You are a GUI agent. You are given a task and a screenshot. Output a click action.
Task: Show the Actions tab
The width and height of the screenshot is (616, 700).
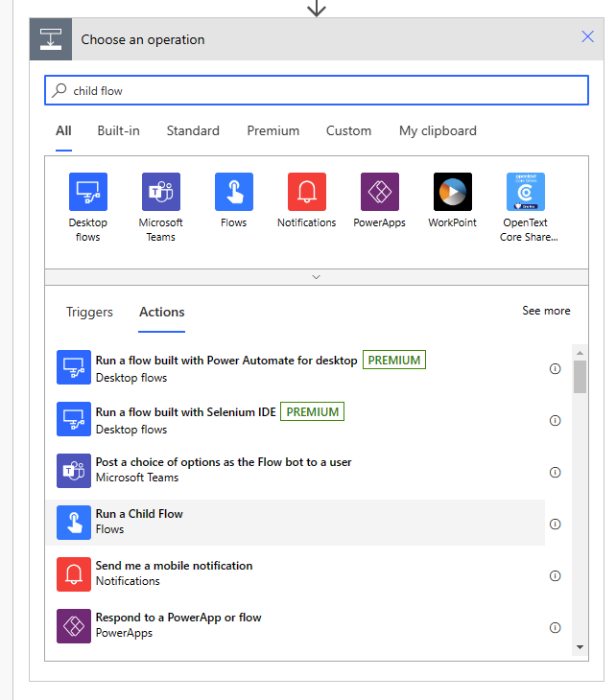coord(162,312)
